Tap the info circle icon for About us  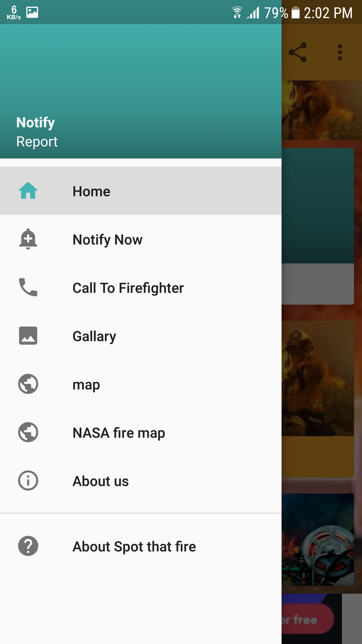(x=28, y=481)
